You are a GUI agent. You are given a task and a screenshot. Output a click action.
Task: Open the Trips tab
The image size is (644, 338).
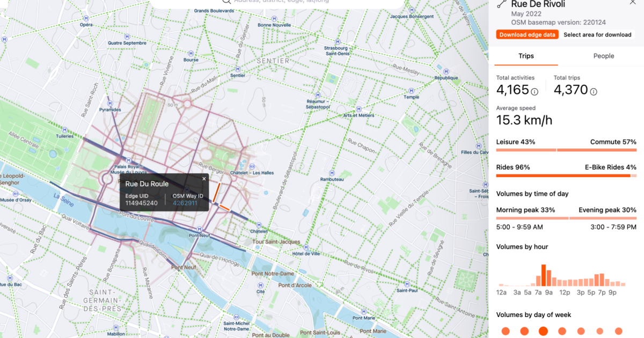[526, 56]
